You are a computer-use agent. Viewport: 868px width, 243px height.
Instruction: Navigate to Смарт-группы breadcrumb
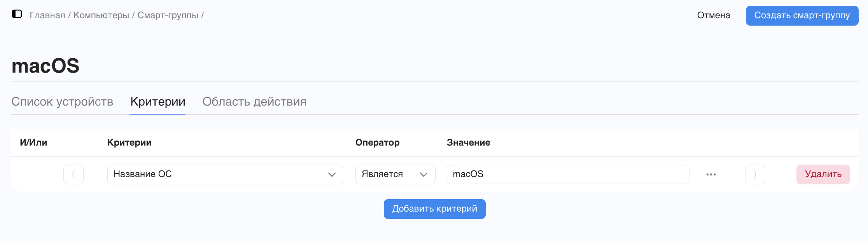point(168,16)
